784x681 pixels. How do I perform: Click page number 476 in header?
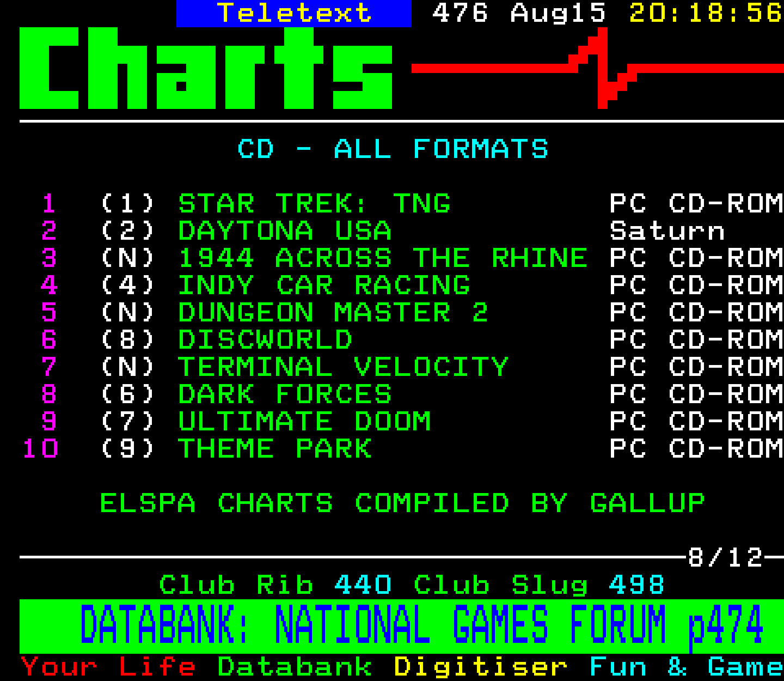click(x=460, y=13)
